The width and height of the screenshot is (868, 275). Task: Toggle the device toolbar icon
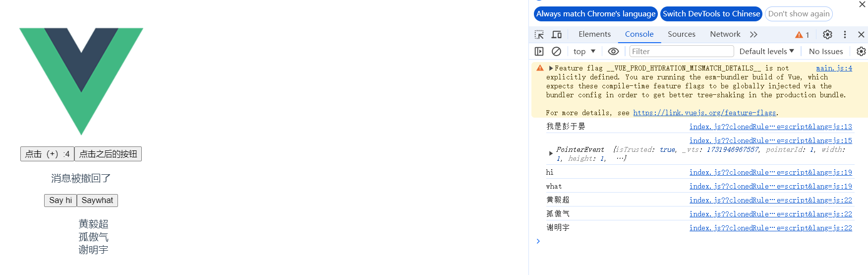(x=557, y=34)
